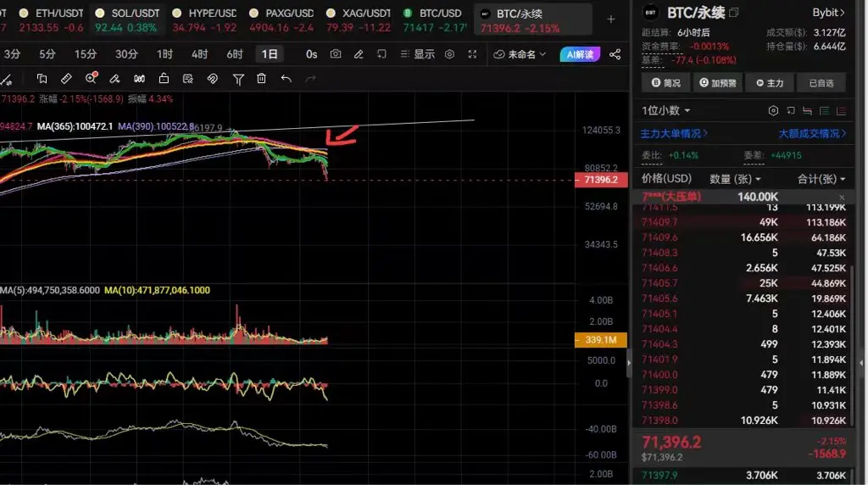Take a chart snapshot with the camera icon
This screenshot has height=485, width=868.
[x=336, y=53]
